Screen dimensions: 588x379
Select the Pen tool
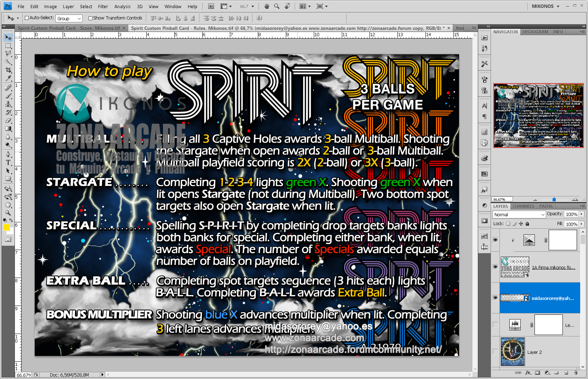point(8,154)
